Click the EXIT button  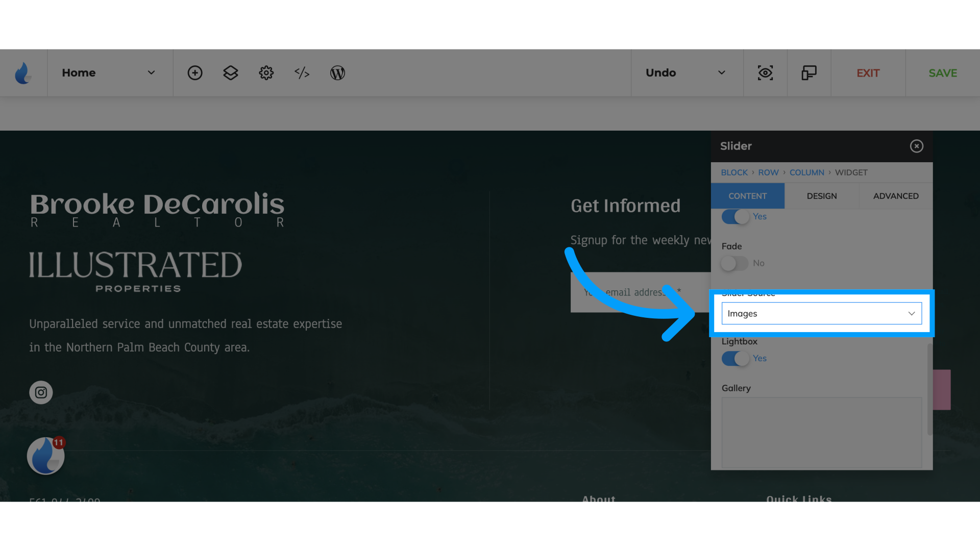click(868, 72)
